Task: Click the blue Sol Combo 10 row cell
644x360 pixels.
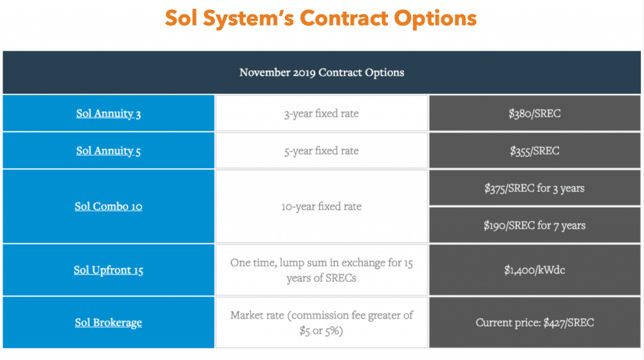Action: click(108, 206)
